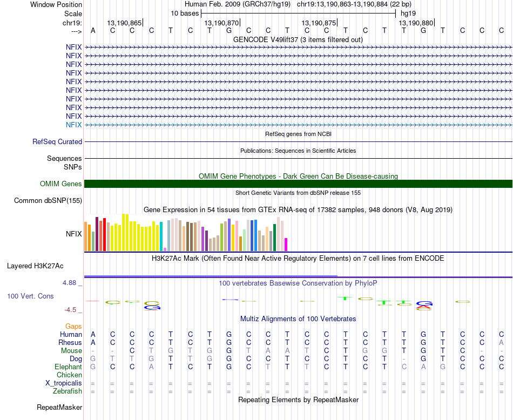
Task: Click the green T PhyloP conservation logo
Action: coord(345,298)
